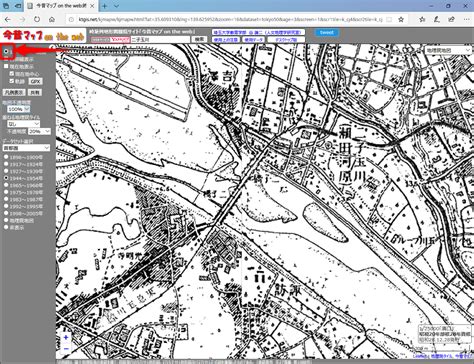Image resolution: width=474 pixels, height=364 pixels.
Task: Open the overlay tile なし dropdown
Action: 23,124
